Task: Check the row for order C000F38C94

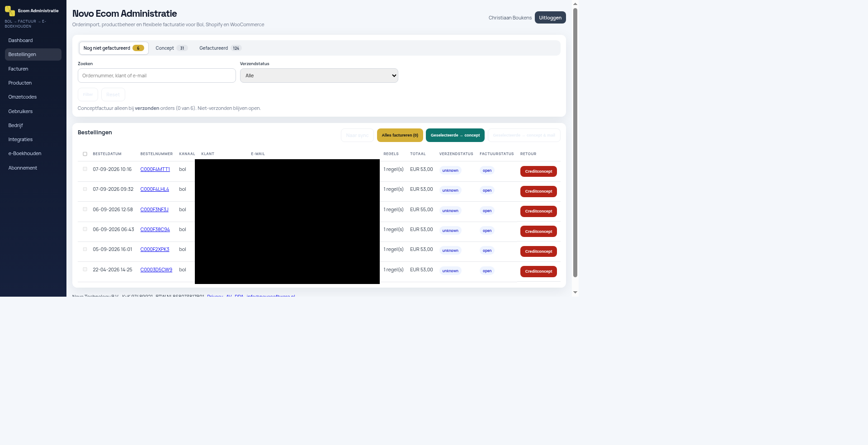Action: 85,229
